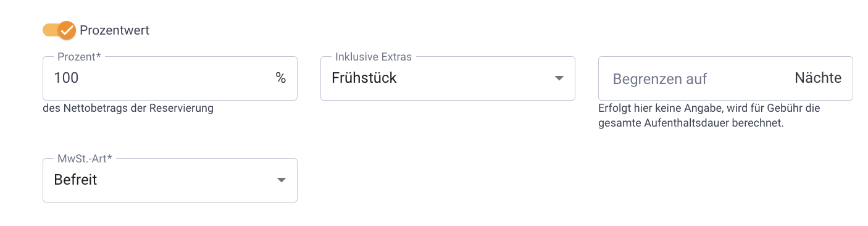Click the MwSt.-Art* field label
868x226 pixels.
point(85,159)
